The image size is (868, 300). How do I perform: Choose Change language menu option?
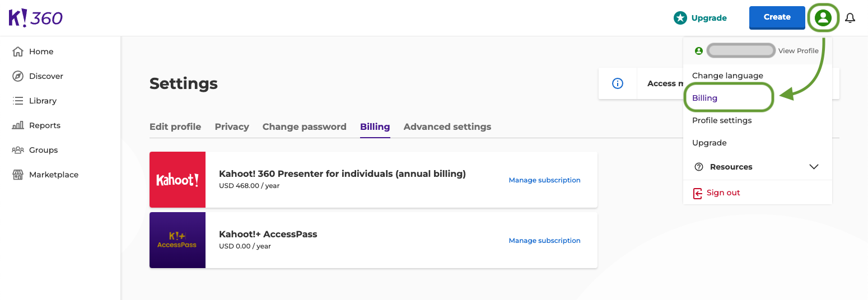click(727, 76)
